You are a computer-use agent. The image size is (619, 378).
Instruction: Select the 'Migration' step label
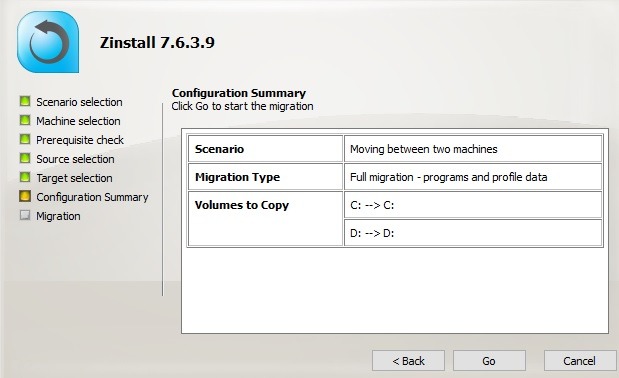(x=58, y=216)
